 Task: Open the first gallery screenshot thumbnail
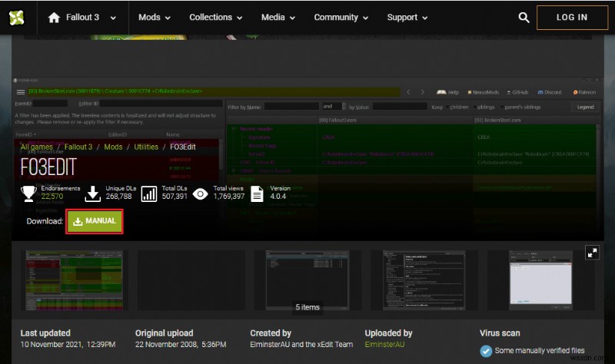68,279
